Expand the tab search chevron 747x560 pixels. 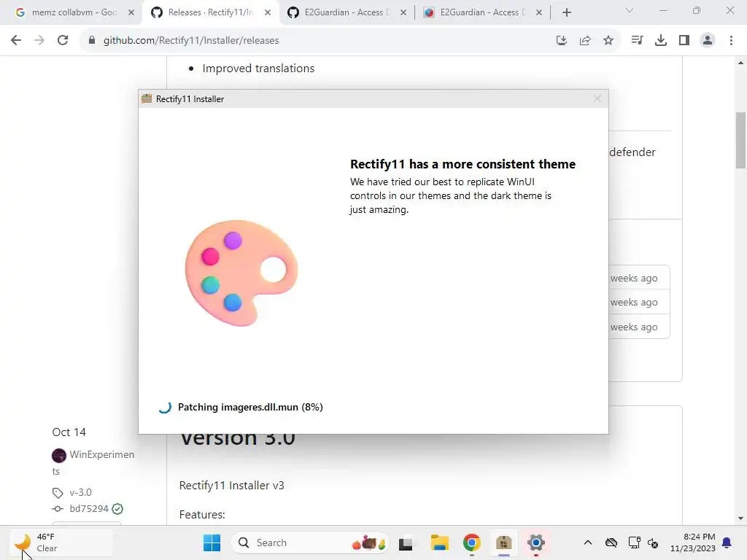[x=630, y=10]
